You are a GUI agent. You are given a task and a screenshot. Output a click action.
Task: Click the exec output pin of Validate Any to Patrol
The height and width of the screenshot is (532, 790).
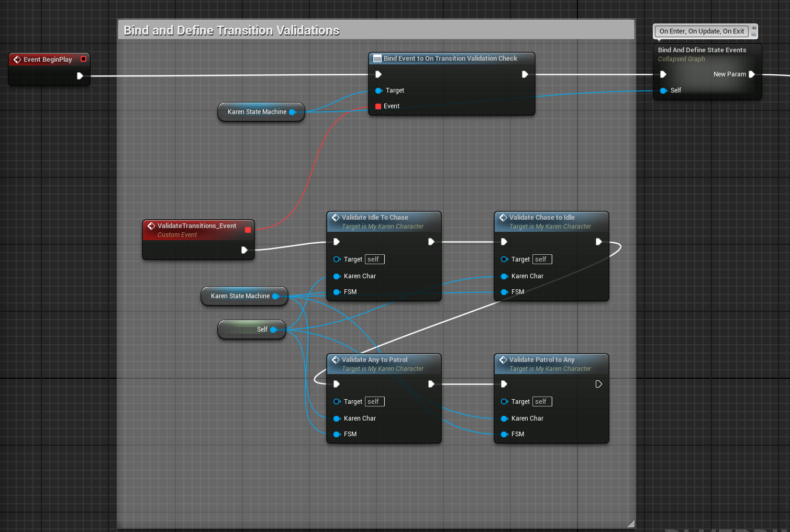pyautogui.click(x=431, y=383)
